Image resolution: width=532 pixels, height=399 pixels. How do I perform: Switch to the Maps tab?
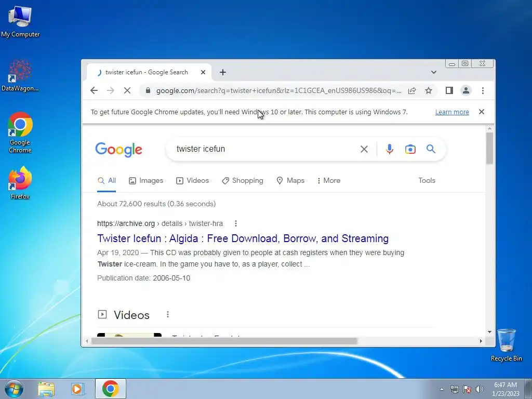(x=290, y=180)
